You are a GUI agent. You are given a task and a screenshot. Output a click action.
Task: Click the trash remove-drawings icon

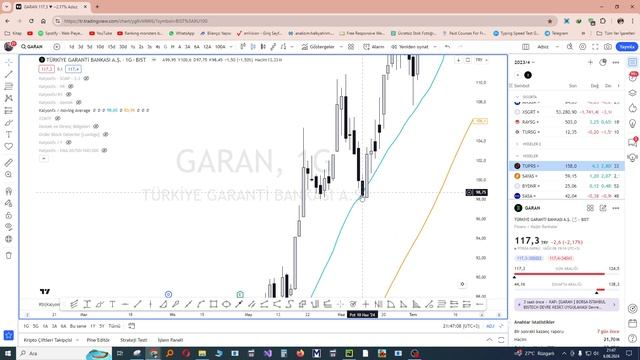click(9, 256)
